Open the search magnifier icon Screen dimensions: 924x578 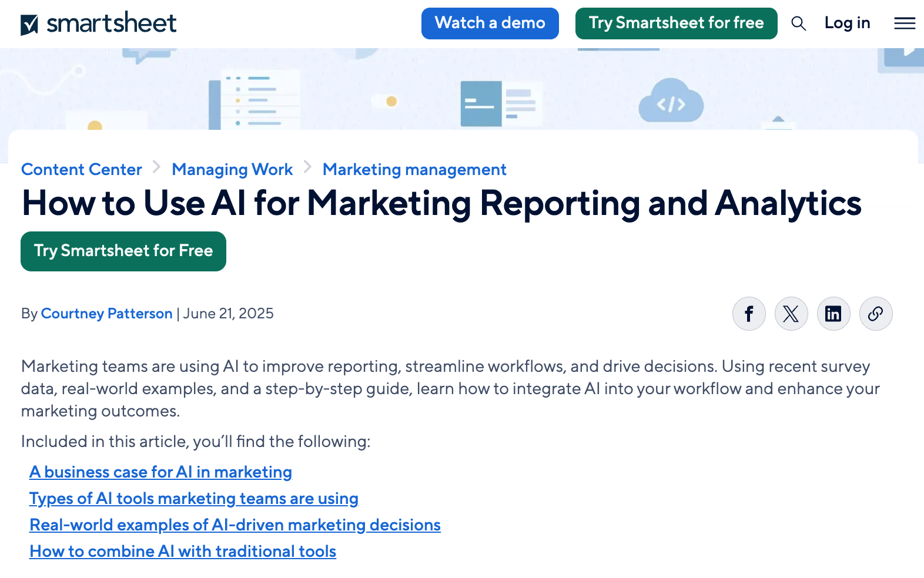tap(798, 23)
